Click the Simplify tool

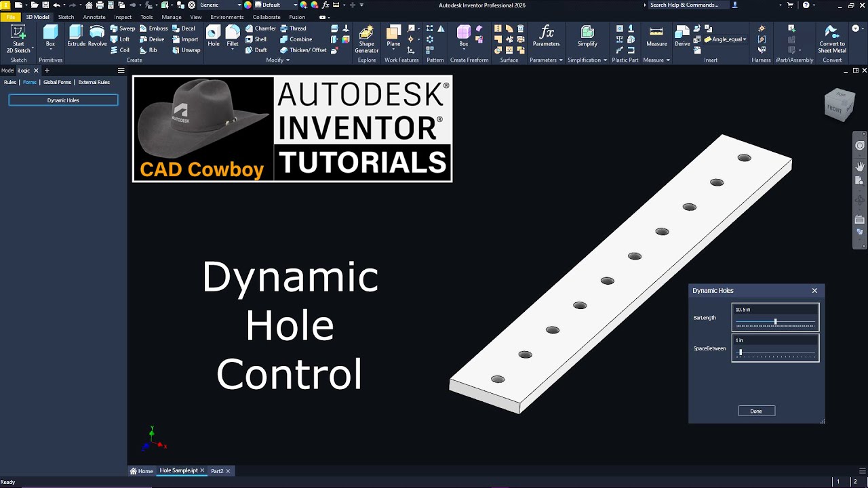[587, 37]
